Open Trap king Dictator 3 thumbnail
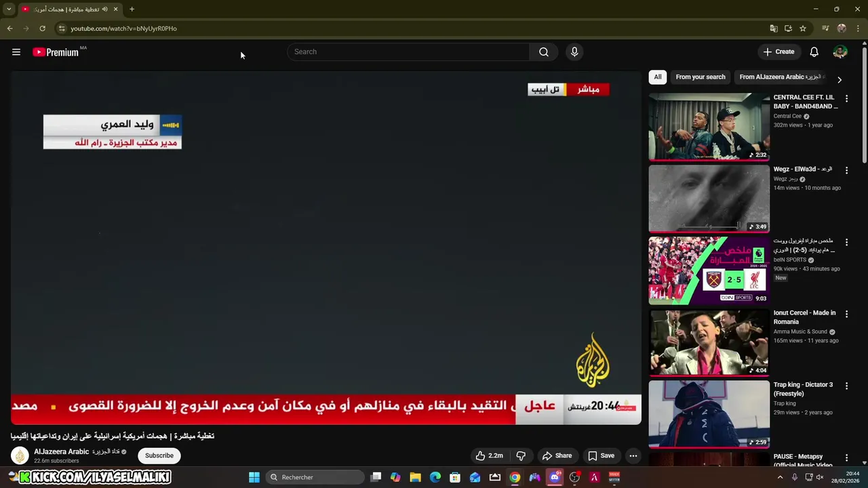This screenshot has width=868, height=488. (709, 414)
